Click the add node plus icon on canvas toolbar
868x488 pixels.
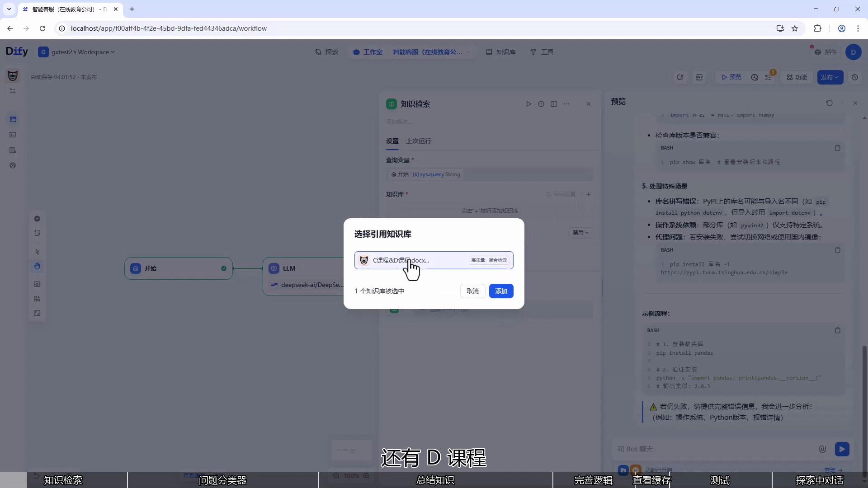tap(37, 219)
